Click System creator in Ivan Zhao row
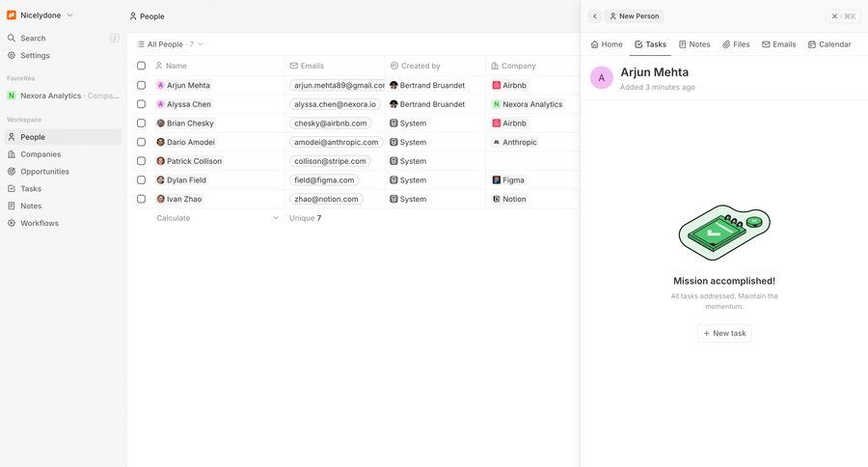The width and height of the screenshot is (868, 467). point(408,199)
